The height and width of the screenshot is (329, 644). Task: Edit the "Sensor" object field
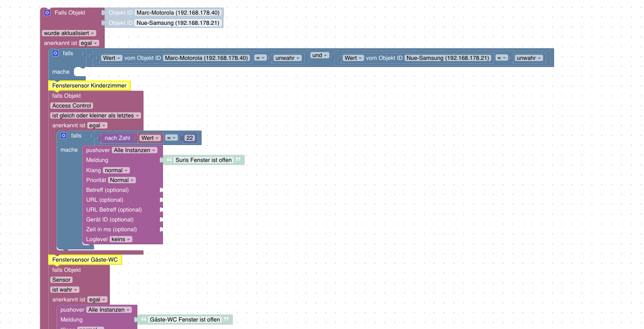coord(62,280)
